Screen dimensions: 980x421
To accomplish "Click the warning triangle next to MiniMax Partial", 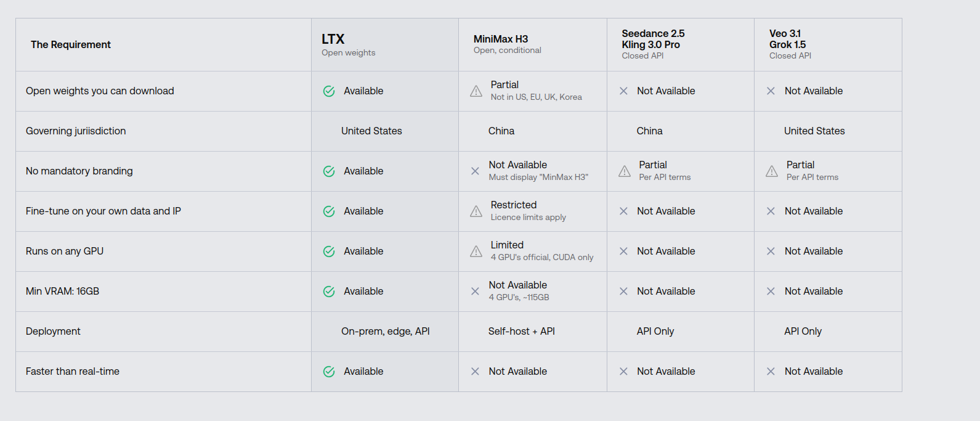I will coord(476,91).
